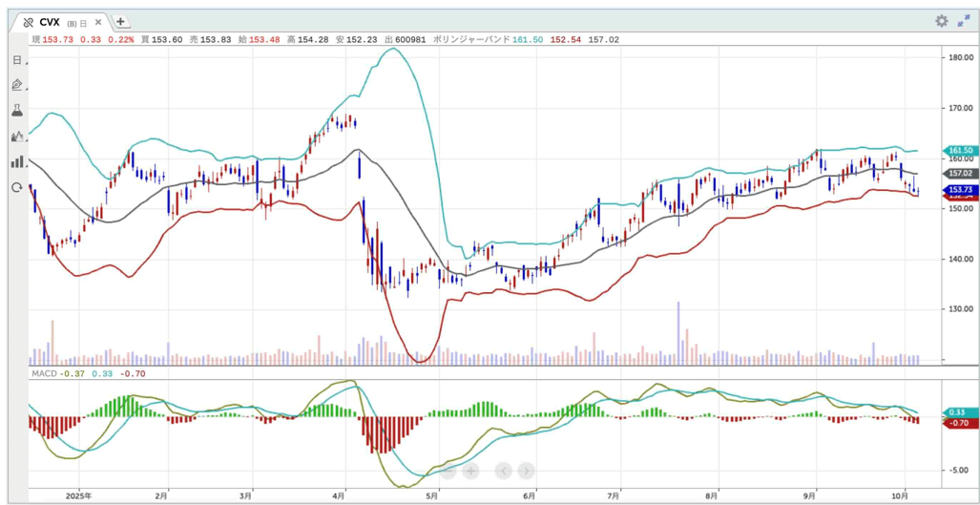Expand chart to fullscreen with arrows icon

[963, 21]
